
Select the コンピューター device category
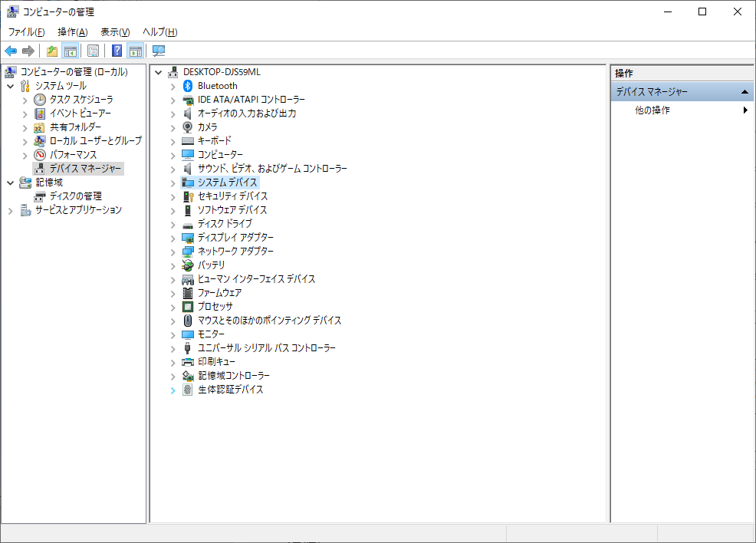[220, 155]
